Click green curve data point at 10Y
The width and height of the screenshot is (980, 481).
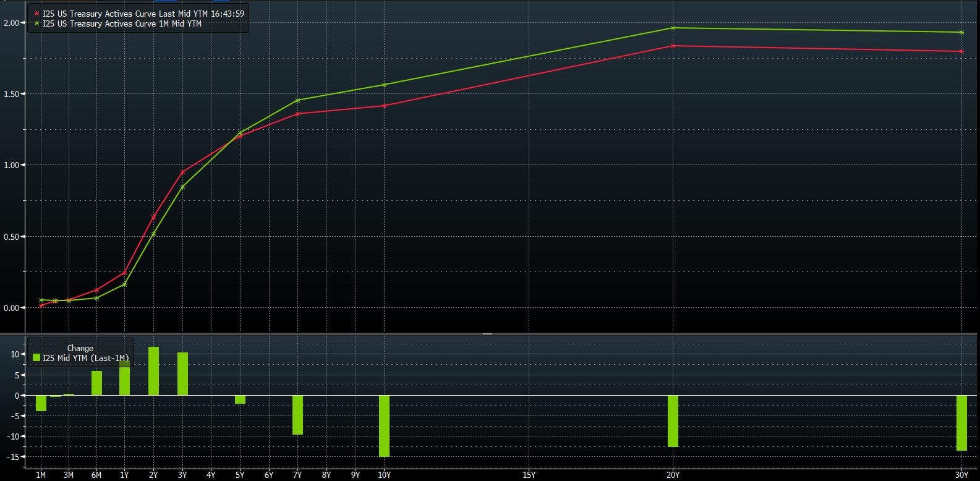[384, 85]
